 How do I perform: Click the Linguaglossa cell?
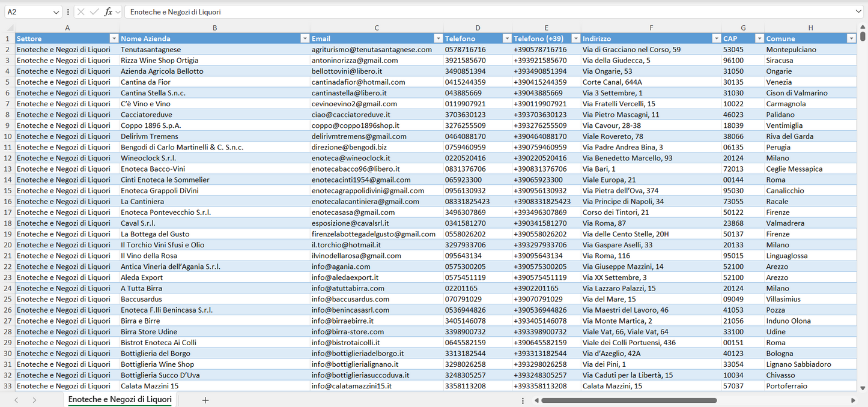810,256
